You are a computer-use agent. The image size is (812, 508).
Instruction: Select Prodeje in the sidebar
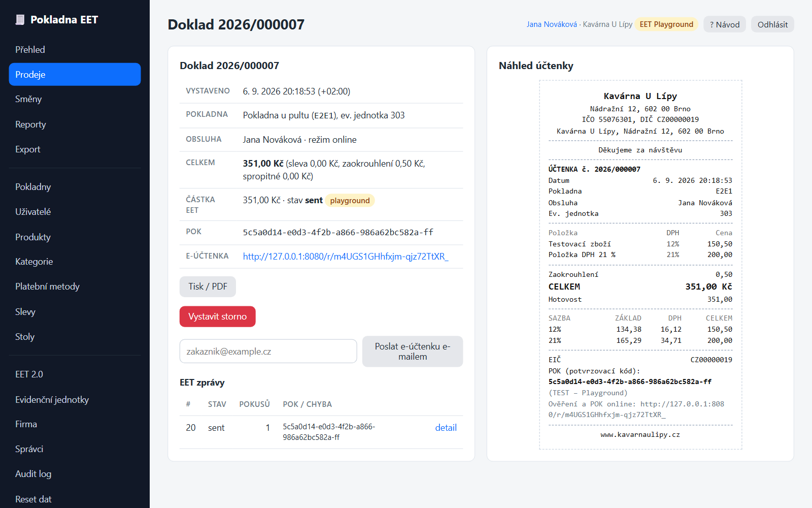coord(75,74)
